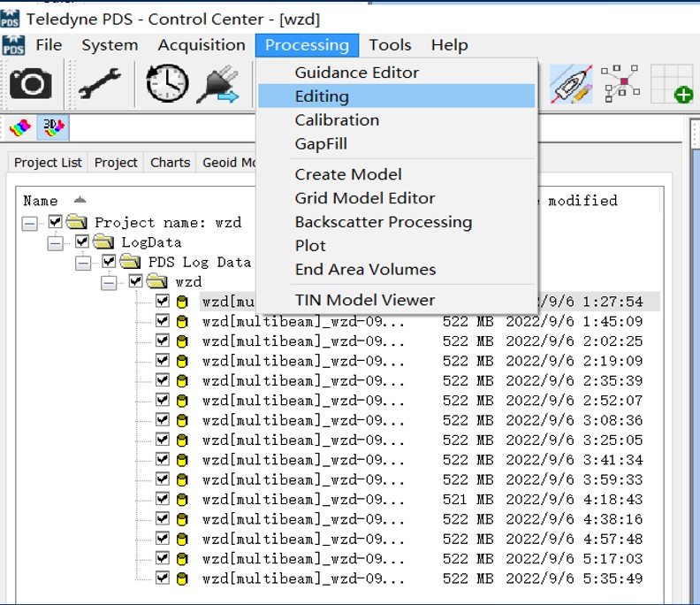The height and width of the screenshot is (605, 700).
Task: Select Backscatter Processing entry
Action: click(x=397, y=222)
